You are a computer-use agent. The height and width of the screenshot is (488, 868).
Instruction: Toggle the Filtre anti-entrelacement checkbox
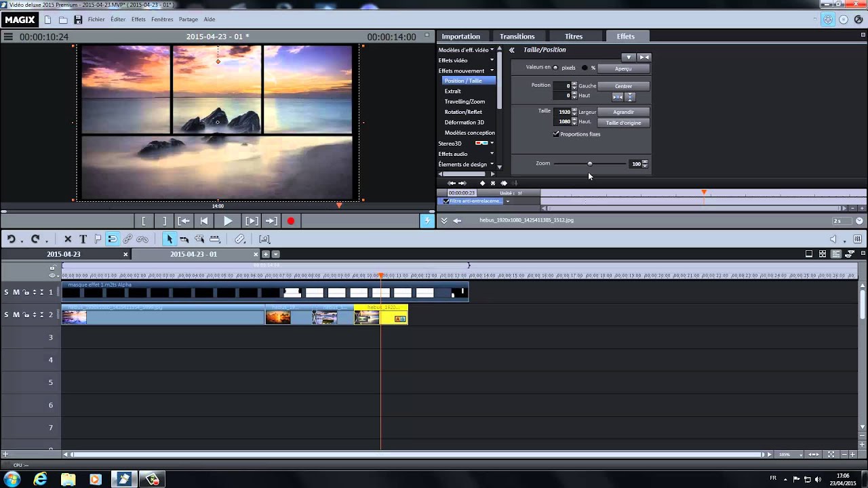pyautogui.click(x=446, y=201)
